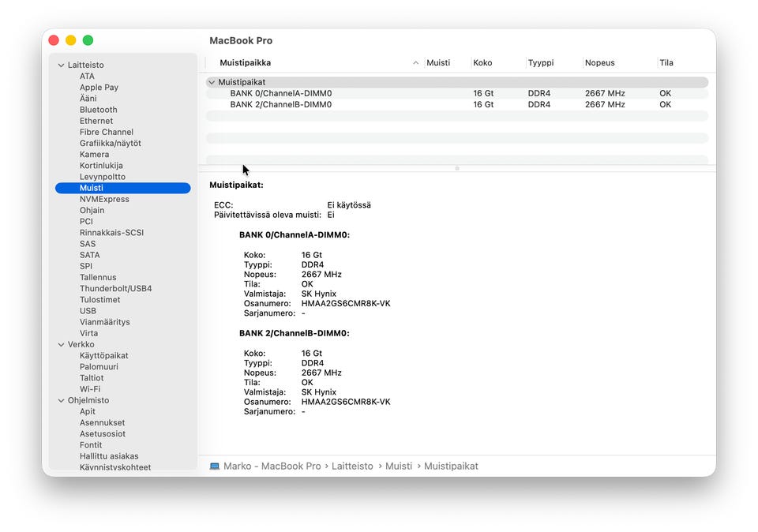
Task: Click the green zoom window button
Action: (88, 40)
